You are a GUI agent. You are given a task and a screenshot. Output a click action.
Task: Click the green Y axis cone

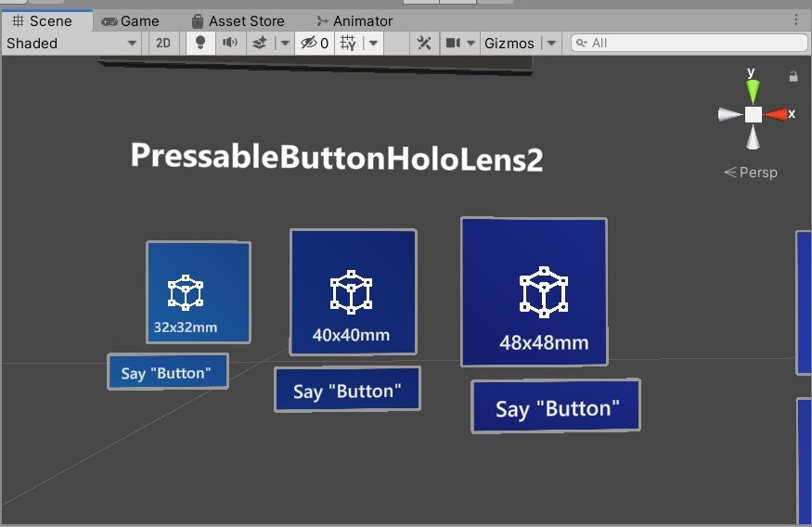pos(753,91)
